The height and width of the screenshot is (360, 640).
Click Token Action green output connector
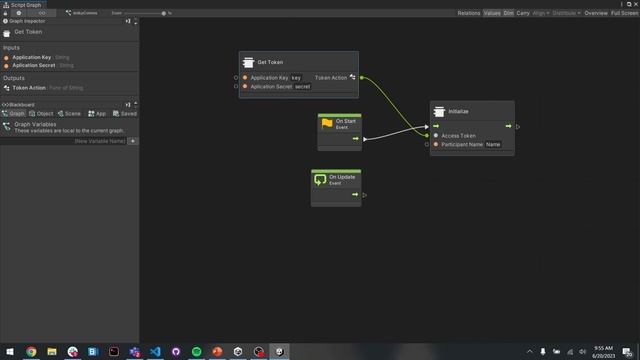tap(362, 78)
